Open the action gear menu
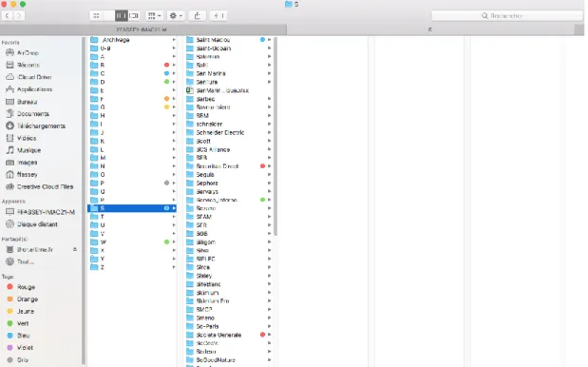The image size is (588, 367). (176, 16)
